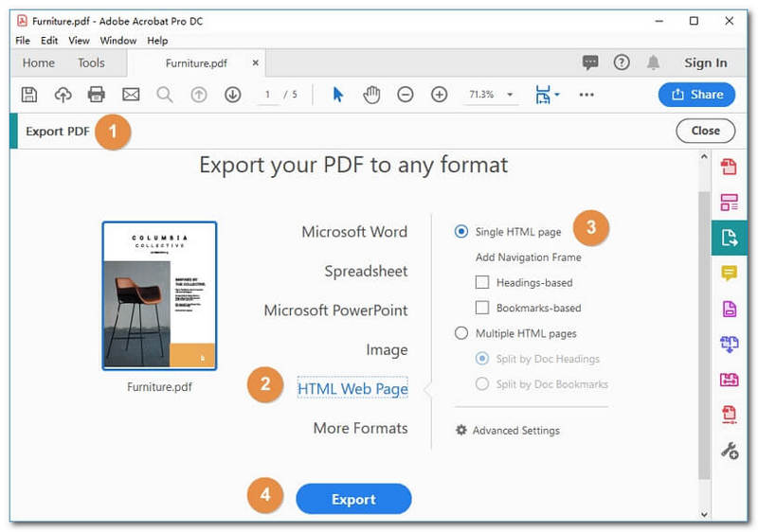Click the Zoom in plus icon
Viewport: 758px width, 532px height.
439,95
